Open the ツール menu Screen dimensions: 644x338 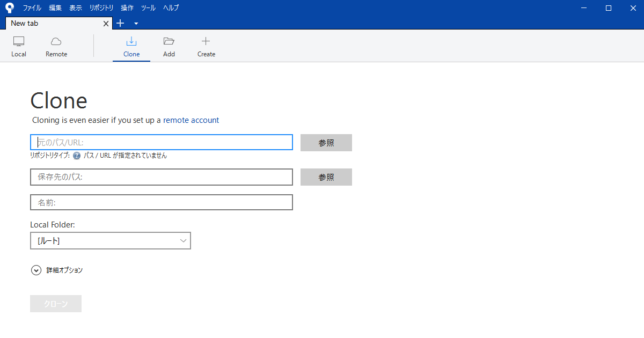click(x=148, y=8)
